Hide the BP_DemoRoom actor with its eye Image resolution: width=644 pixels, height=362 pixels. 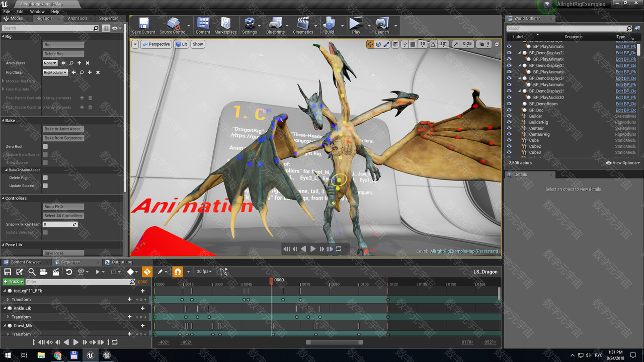click(x=509, y=104)
